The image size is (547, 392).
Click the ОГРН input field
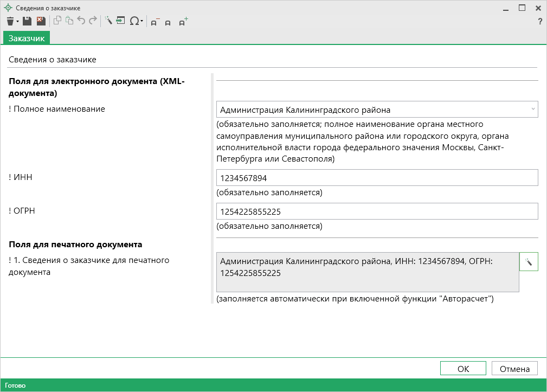click(377, 211)
